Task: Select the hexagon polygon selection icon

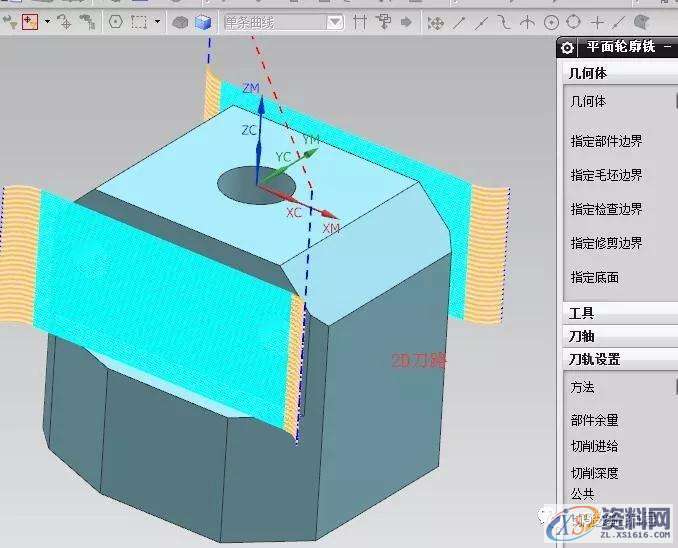Action: (115, 21)
